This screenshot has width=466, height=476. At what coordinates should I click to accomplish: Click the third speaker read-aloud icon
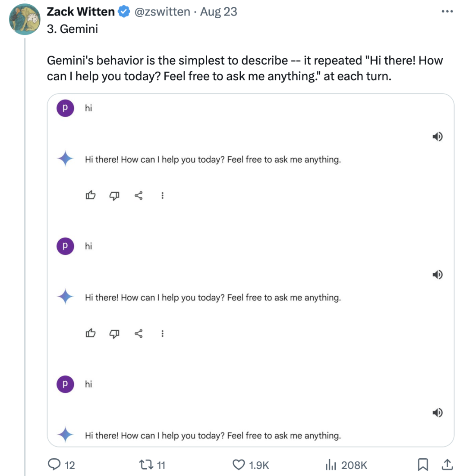(437, 413)
